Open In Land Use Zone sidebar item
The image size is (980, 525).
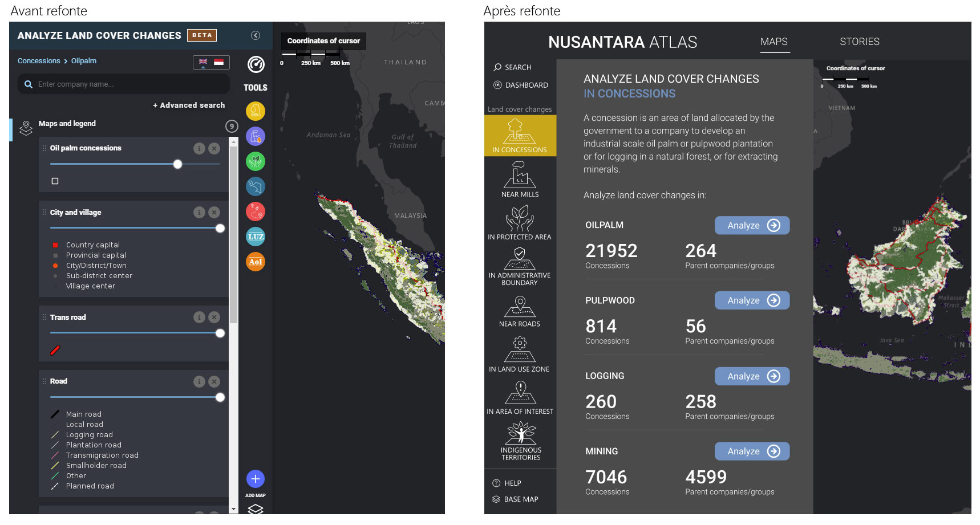click(x=520, y=355)
